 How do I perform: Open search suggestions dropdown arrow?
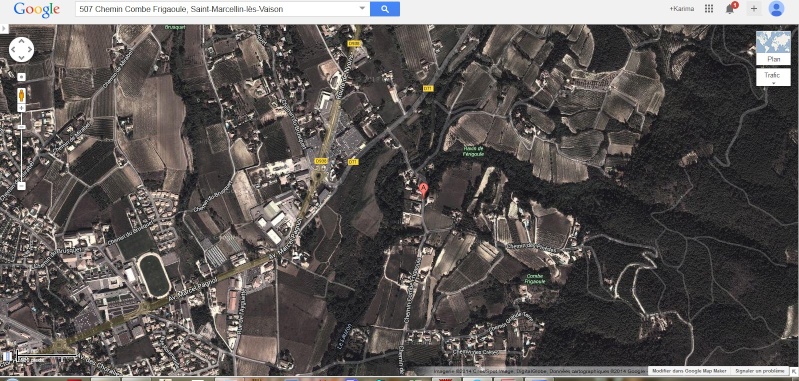(362, 9)
